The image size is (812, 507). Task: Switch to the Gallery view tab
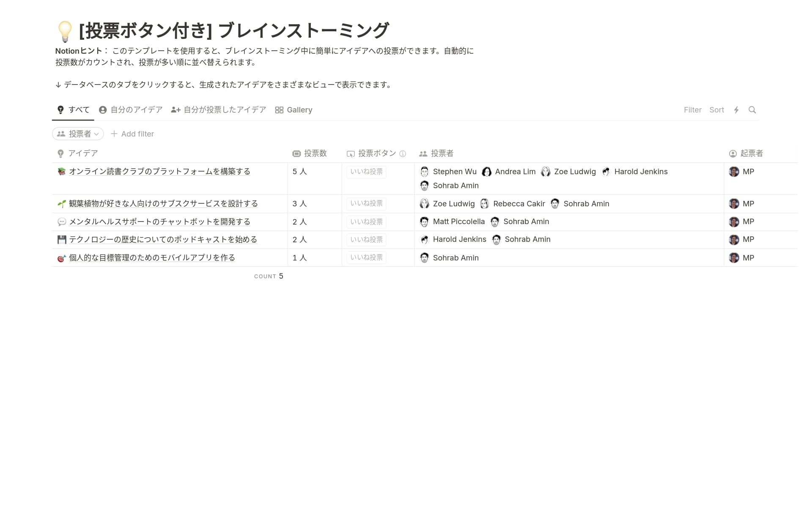[294, 110]
